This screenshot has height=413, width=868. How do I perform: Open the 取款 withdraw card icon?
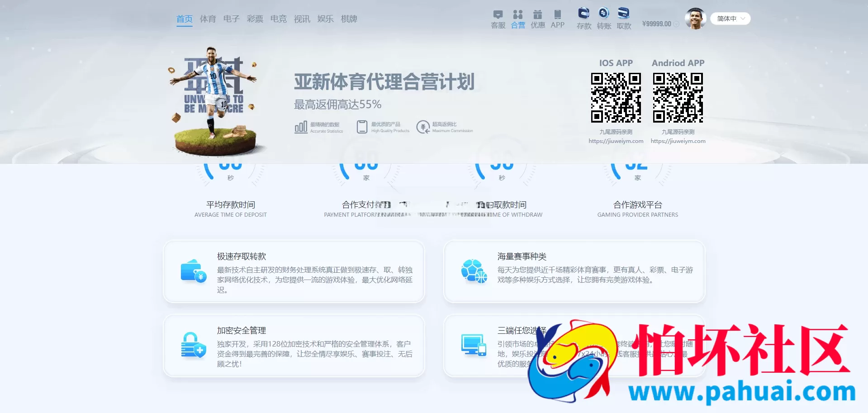624,19
